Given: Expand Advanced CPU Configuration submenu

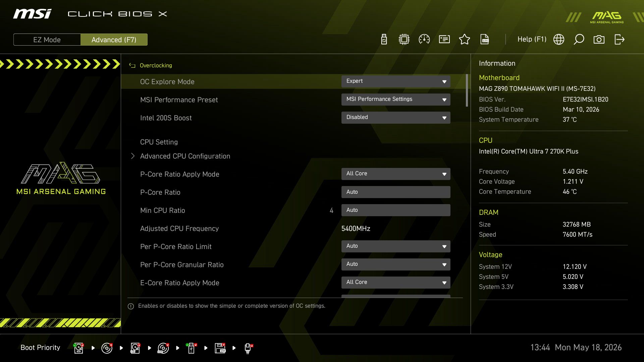Looking at the screenshot, I should click(185, 156).
